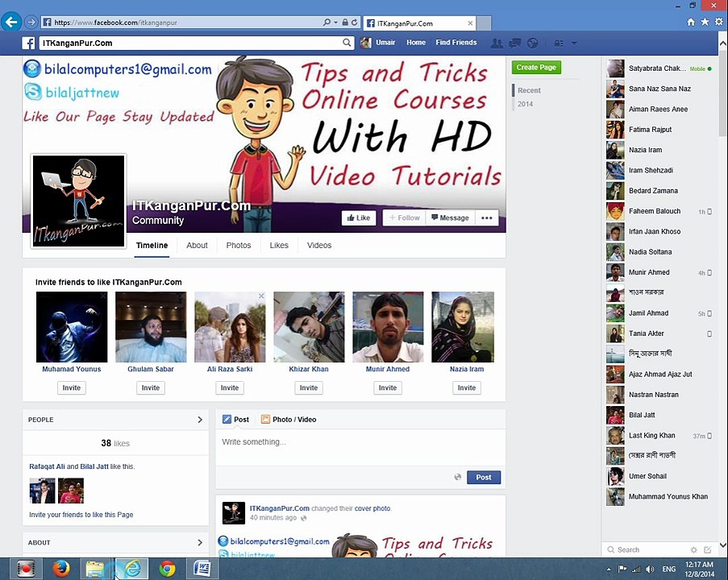Viewport: 728px width, 580px height.
Task: Expand the ABOUT section chevron
Action: click(200, 542)
